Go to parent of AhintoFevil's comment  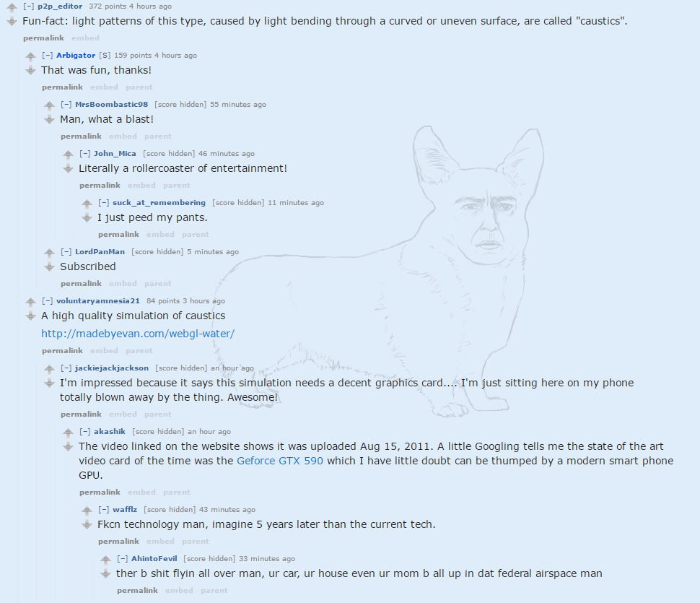coord(214,590)
